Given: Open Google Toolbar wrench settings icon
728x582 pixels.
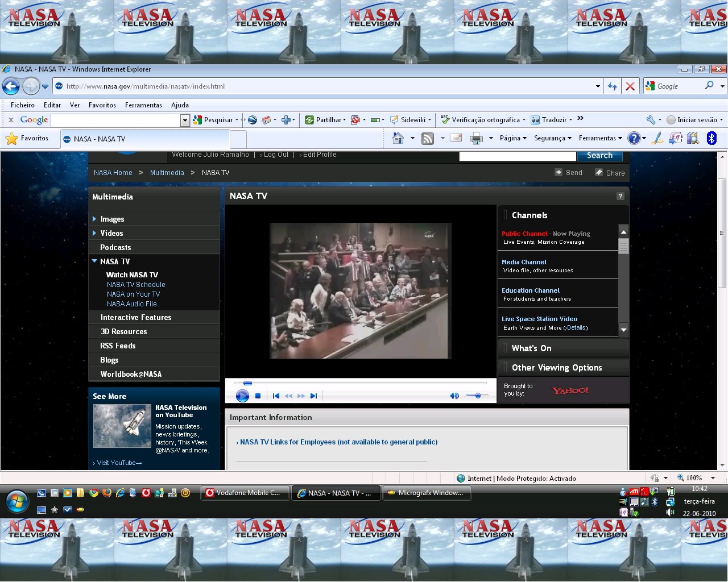Looking at the screenshot, I should pyautogui.click(x=651, y=120).
